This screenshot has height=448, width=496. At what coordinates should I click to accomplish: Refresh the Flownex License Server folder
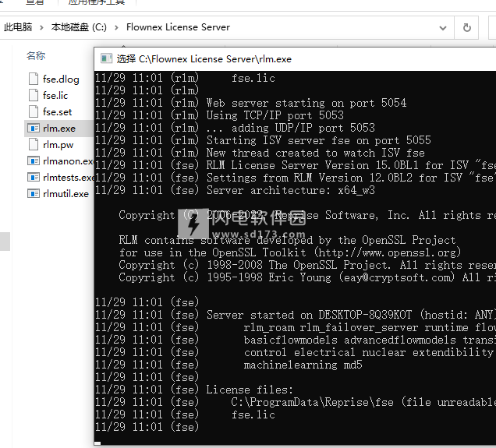466,28
